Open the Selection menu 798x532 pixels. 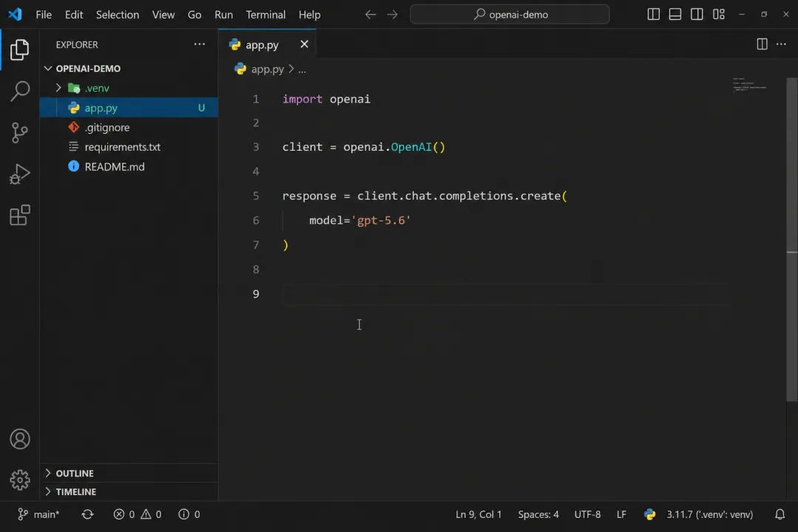[x=117, y=14]
